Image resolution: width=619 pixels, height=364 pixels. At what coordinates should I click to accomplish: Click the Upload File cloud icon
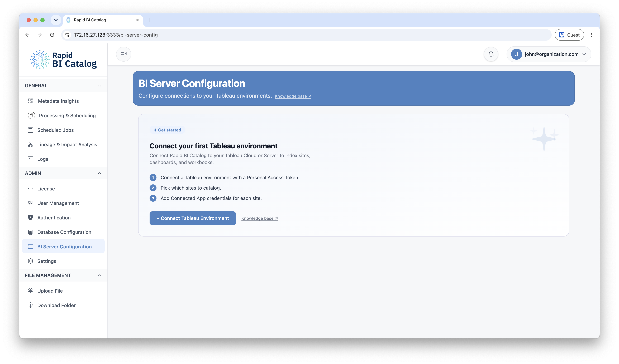click(30, 291)
